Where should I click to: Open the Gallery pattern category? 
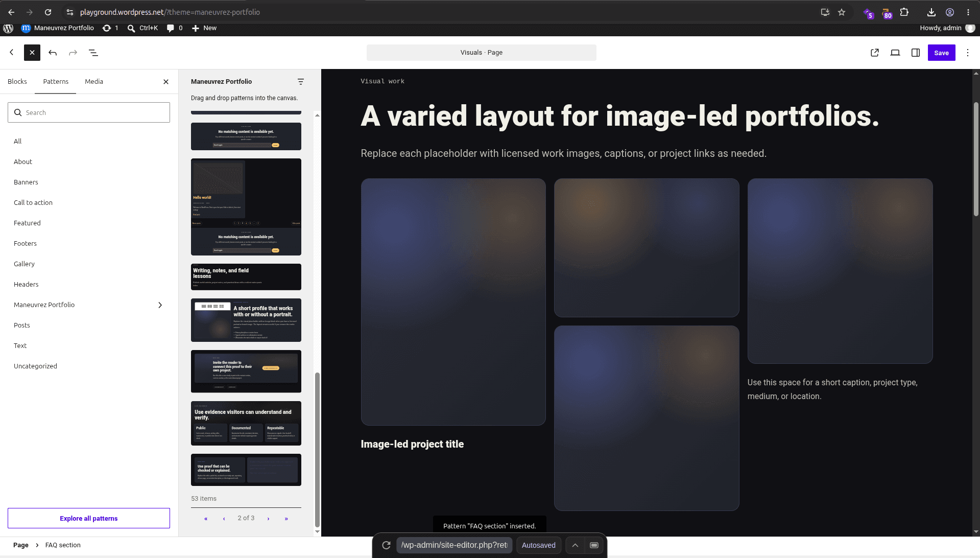[x=25, y=264]
